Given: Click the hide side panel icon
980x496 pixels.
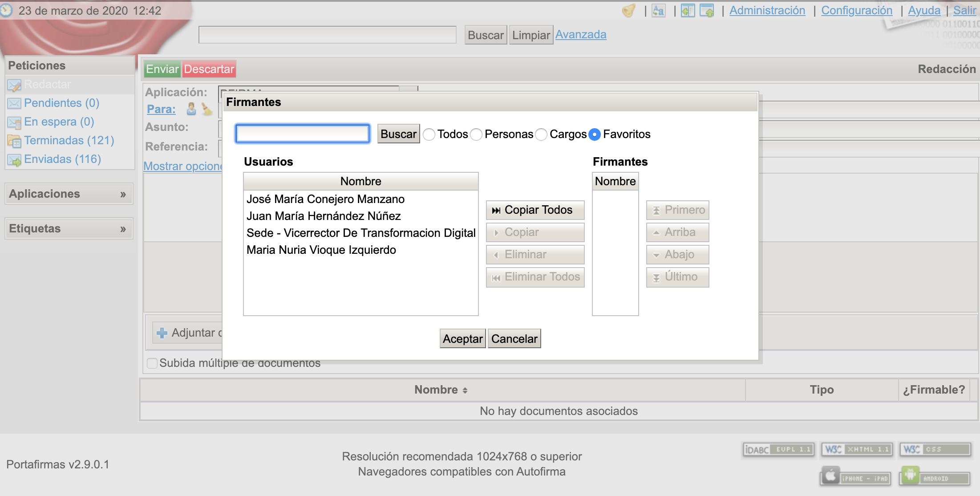Looking at the screenshot, I should click(x=688, y=11).
